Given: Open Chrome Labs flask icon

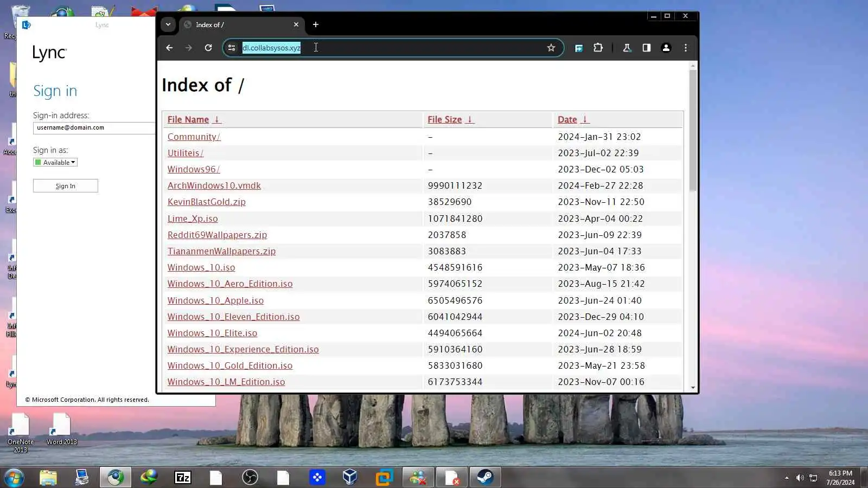Looking at the screenshot, I should pos(627,48).
